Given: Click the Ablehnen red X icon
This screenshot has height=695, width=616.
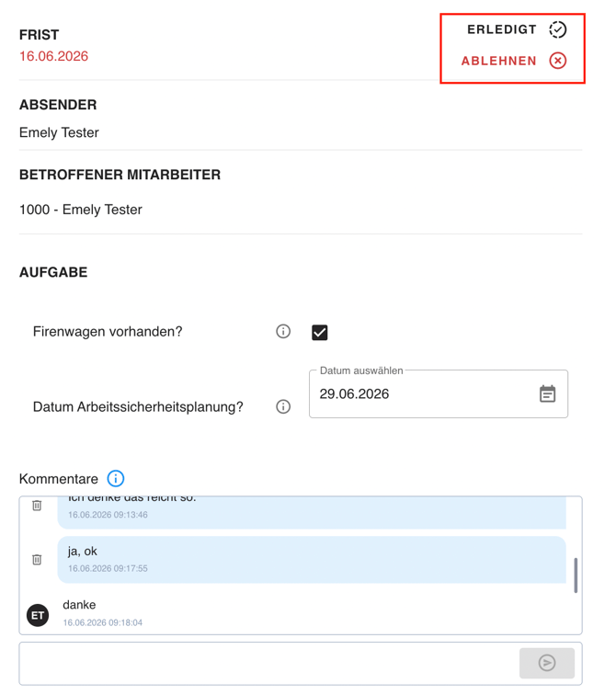Looking at the screenshot, I should point(557,61).
